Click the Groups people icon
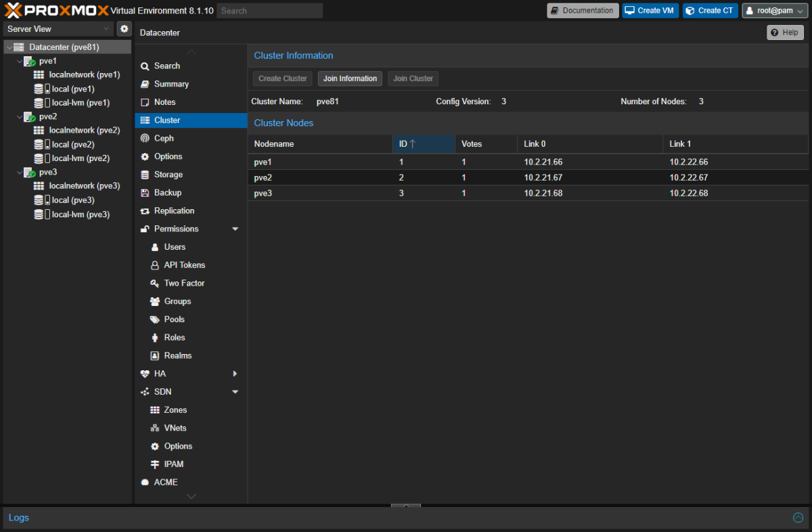The image size is (812, 532). pyautogui.click(x=155, y=301)
